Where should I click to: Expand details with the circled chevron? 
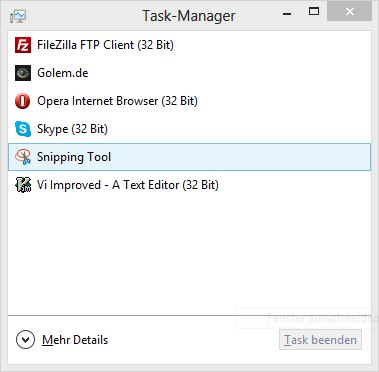(25, 340)
